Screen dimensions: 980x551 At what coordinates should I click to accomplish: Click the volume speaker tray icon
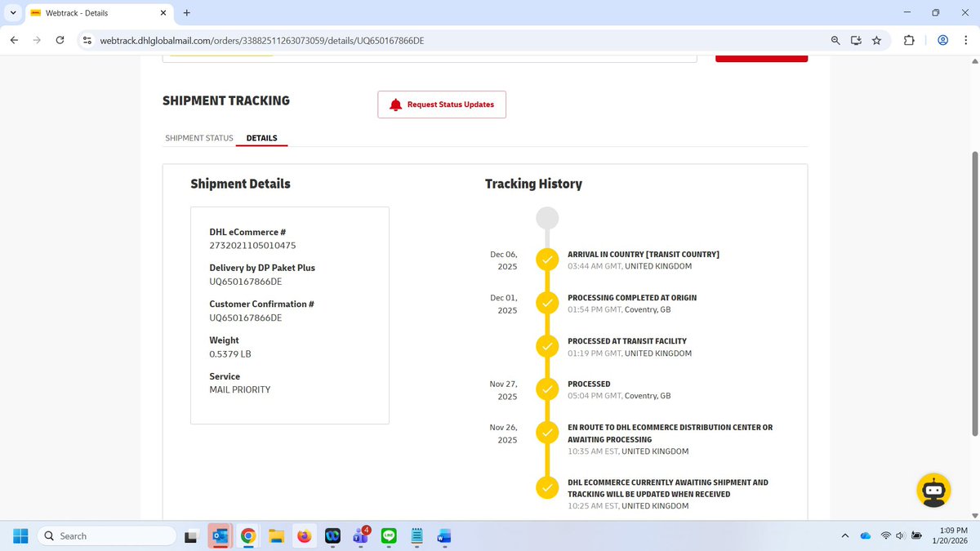point(901,536)
